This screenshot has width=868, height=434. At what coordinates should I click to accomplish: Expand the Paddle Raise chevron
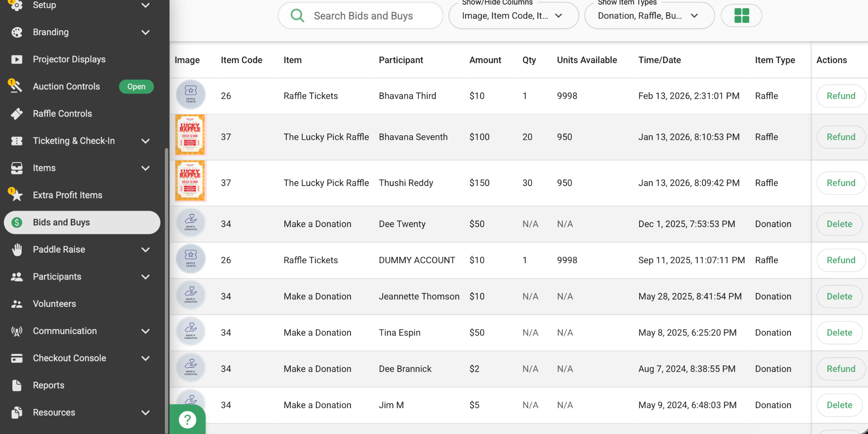tap(145, 249)
